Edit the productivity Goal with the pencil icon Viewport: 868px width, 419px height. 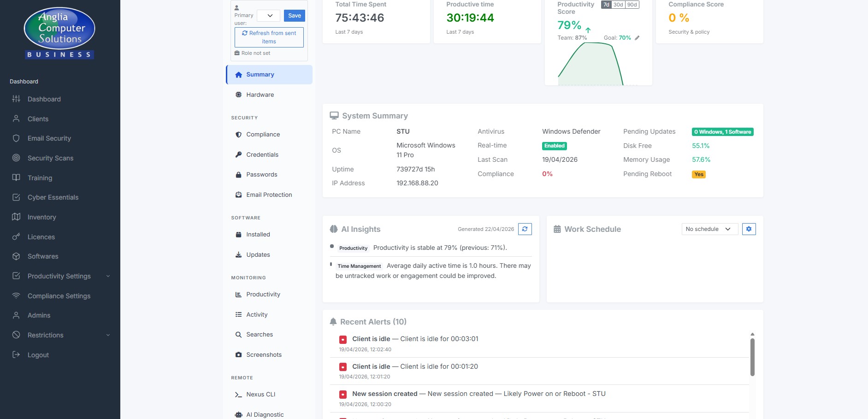[x=638, y=38]
